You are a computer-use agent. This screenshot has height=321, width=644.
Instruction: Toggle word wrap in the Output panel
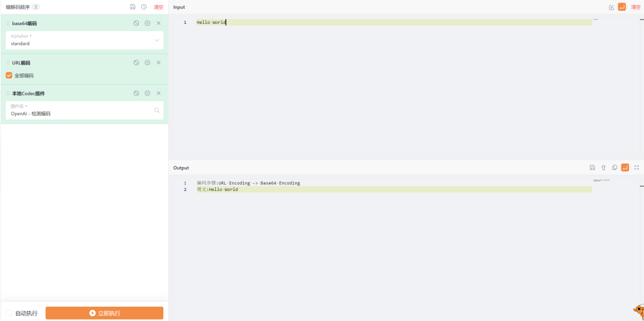click(x=625, y=167)
